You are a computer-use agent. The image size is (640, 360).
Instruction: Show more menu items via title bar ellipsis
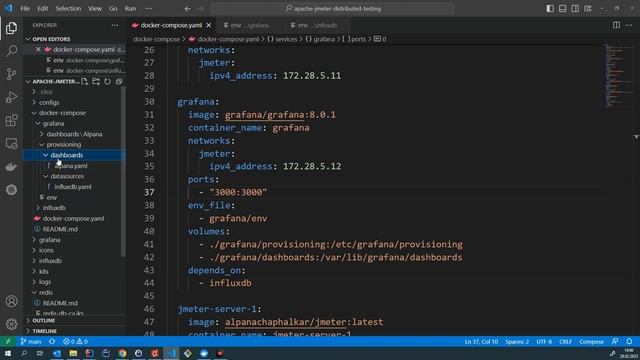point(149,9)
